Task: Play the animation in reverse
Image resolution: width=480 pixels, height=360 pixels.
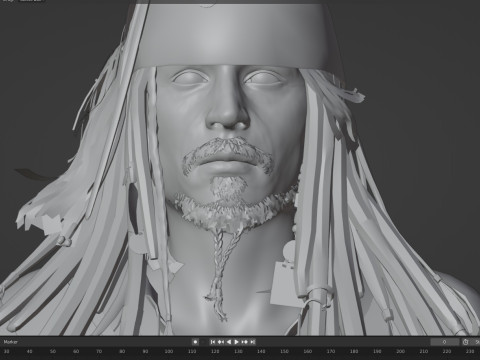Action: [229, 342]
